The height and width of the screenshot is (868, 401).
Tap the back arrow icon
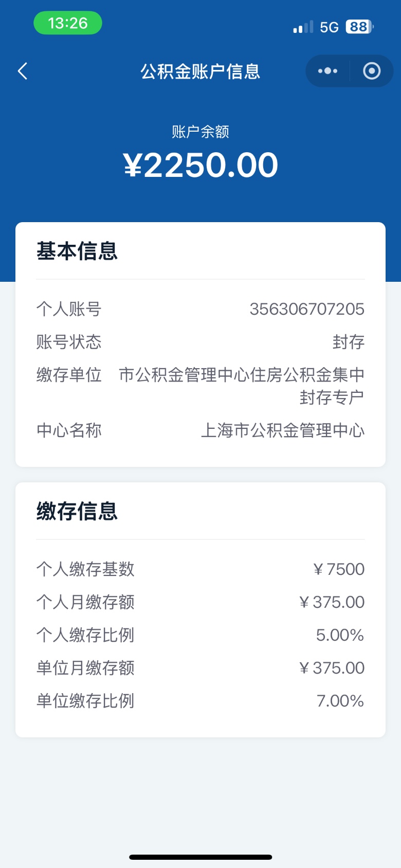(x=23, y=71)
